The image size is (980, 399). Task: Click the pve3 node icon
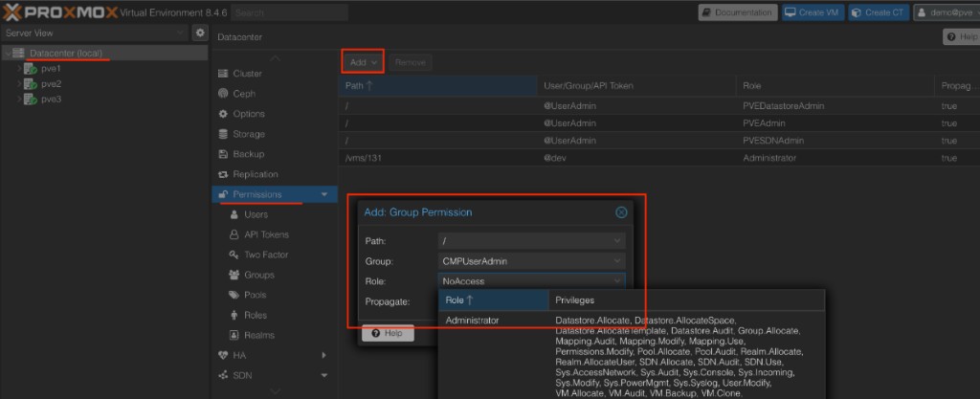[x=31, y=100]
